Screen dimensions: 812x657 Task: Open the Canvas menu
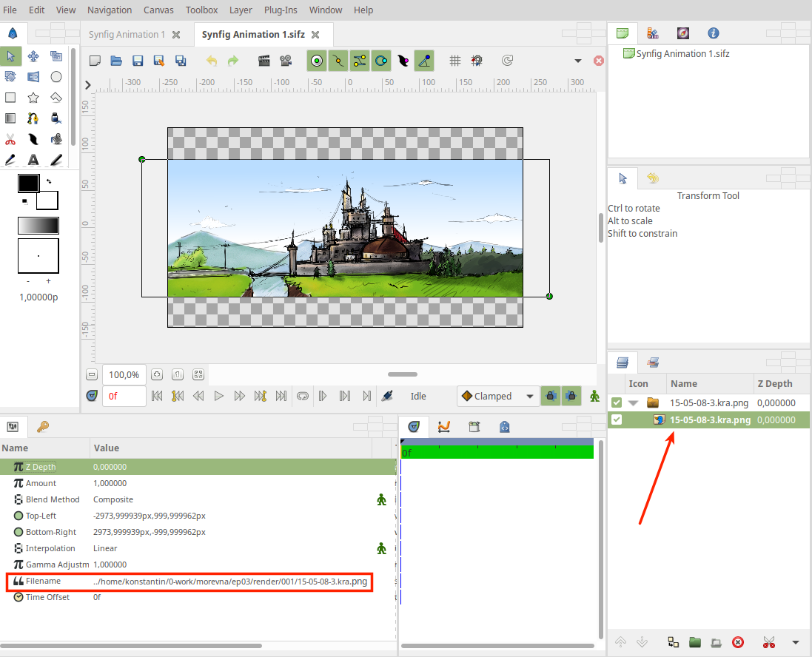(x=158, y=10)
